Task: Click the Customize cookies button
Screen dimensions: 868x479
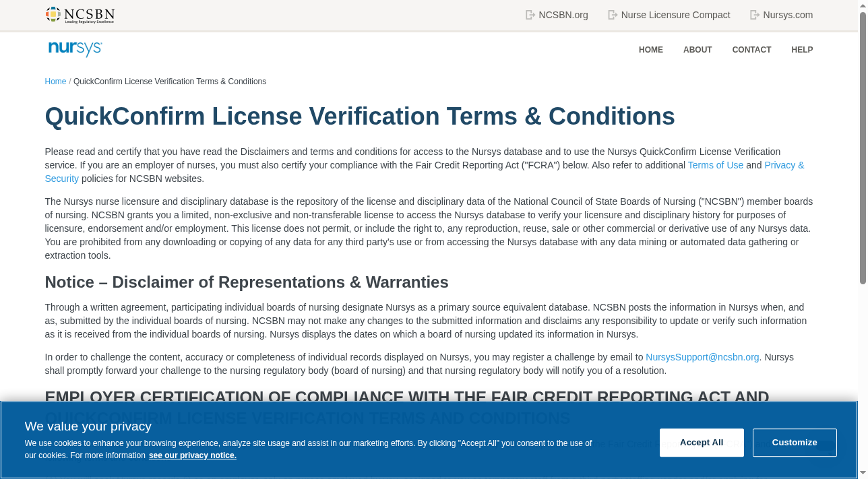Action: pyautogui.click(x=795, y=443)
